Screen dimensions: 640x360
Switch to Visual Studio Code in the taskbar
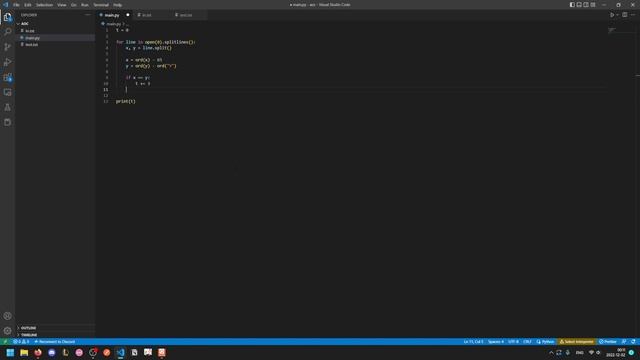[120, 352]
